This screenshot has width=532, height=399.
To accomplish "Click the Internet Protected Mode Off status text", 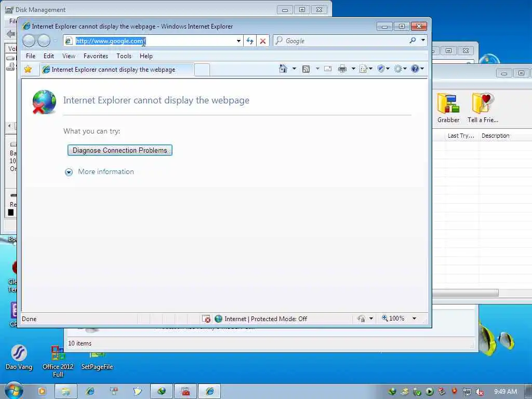I will (265, 319).
